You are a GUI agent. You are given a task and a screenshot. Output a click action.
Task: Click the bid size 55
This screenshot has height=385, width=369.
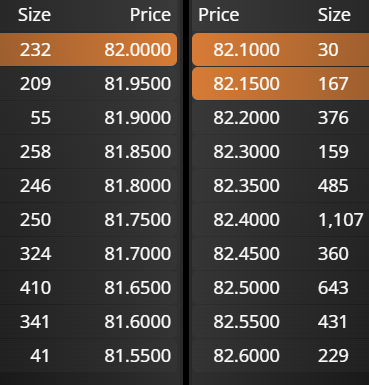click(x=41, y=118)
